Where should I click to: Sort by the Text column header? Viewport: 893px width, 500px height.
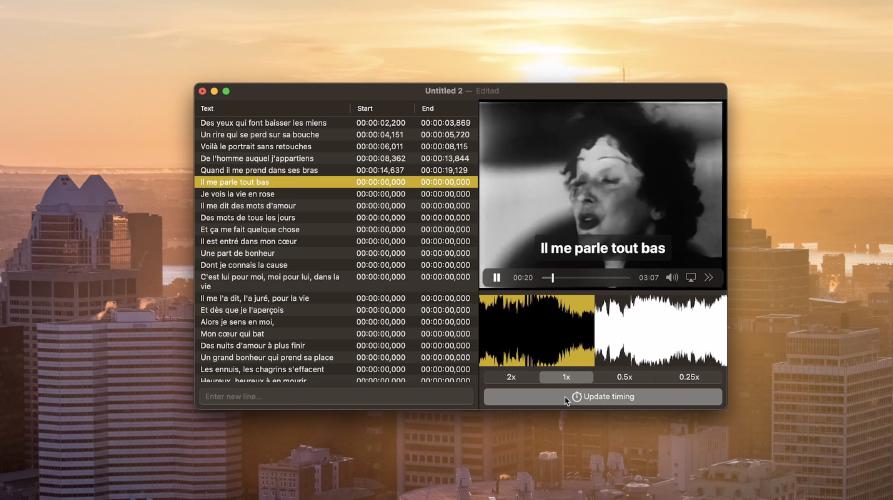272,108
